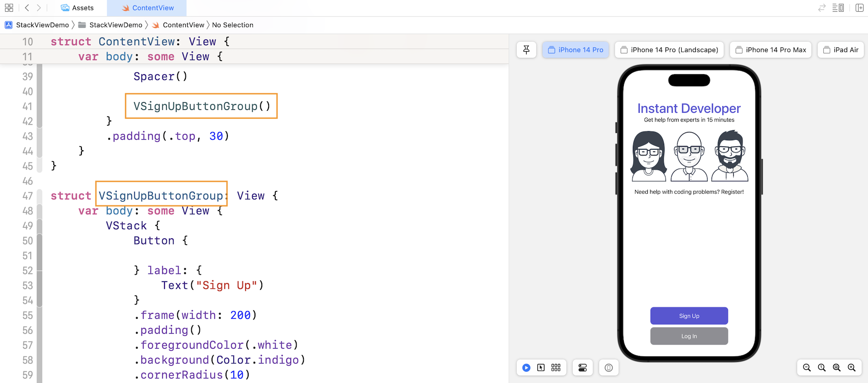
Task: Click line number 47 in the gutter
Action: tap(28, 196)
